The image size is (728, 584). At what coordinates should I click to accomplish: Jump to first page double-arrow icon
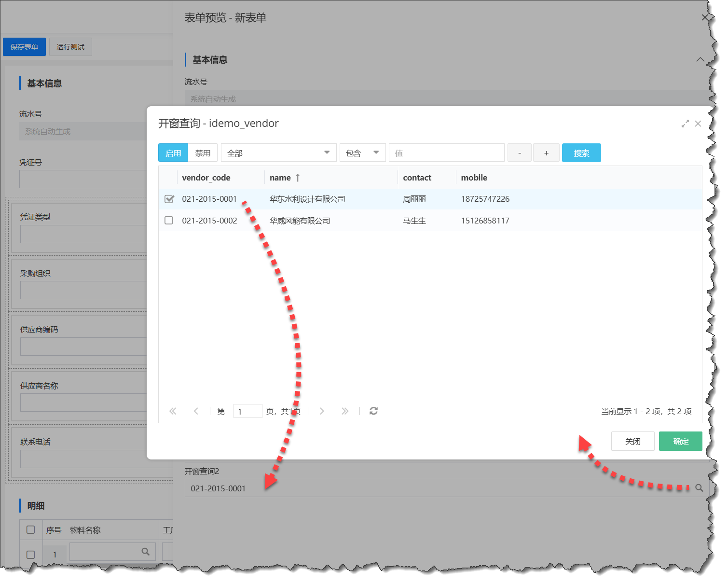(173, 411)
